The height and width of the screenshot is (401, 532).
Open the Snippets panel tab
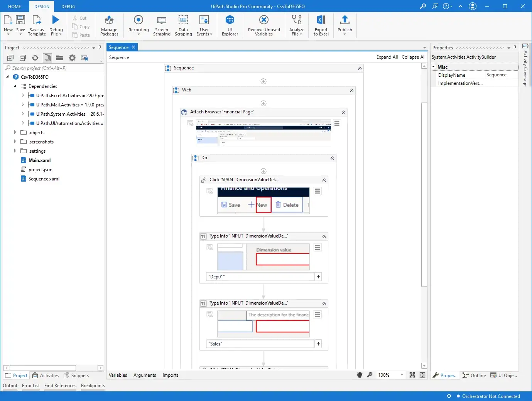click(x=76, y=376)
